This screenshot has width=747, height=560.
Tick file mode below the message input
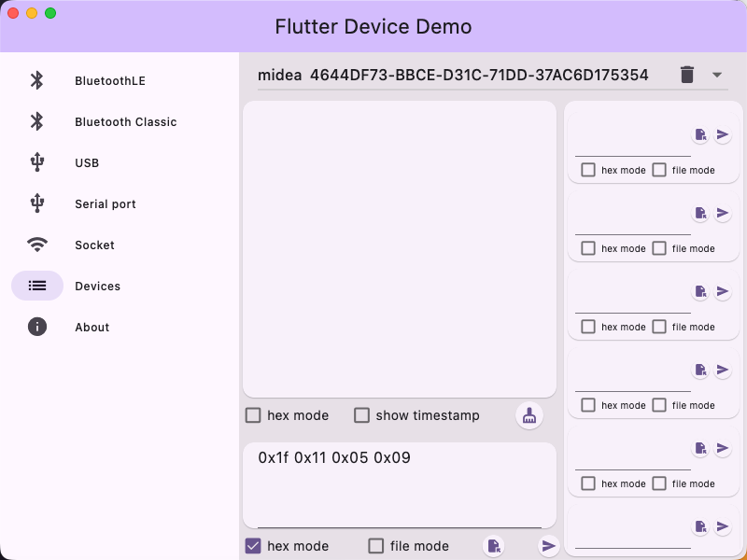[376, 546]
